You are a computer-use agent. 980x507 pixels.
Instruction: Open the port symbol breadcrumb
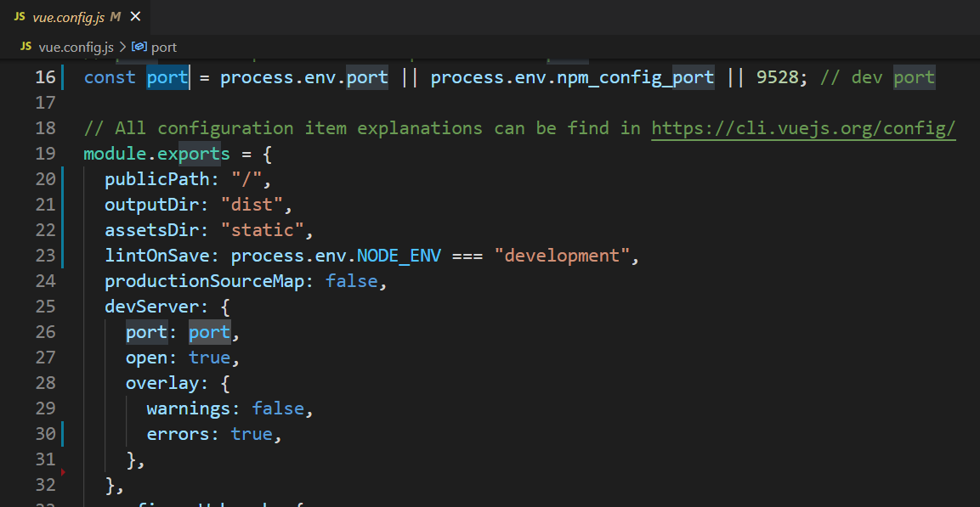click(164, 47)
